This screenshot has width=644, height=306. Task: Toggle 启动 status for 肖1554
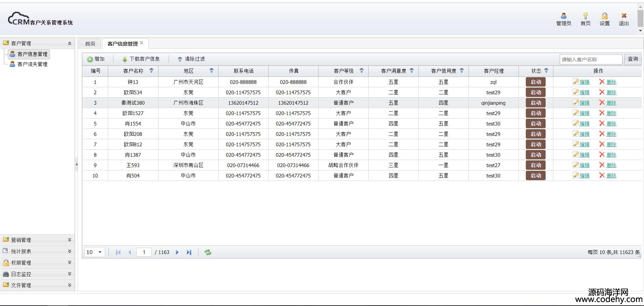[x=536, y=123]
